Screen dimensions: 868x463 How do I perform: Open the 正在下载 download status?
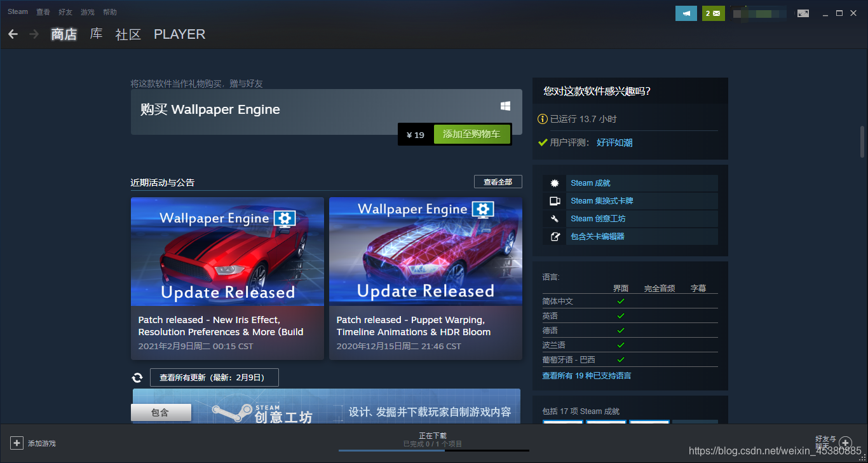point(433,436)
